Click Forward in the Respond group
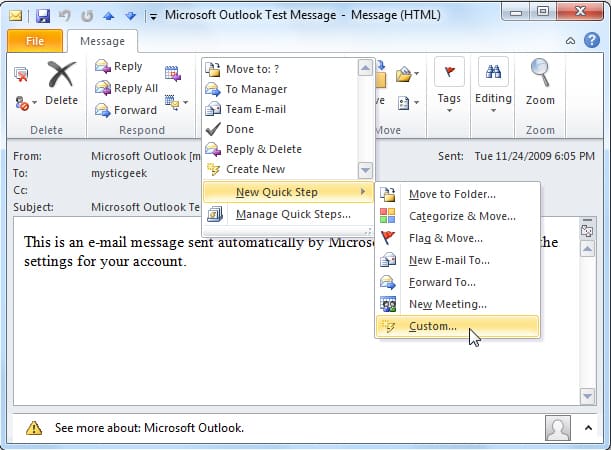This screenshot has width=611, height=450. tap(125, 110)
